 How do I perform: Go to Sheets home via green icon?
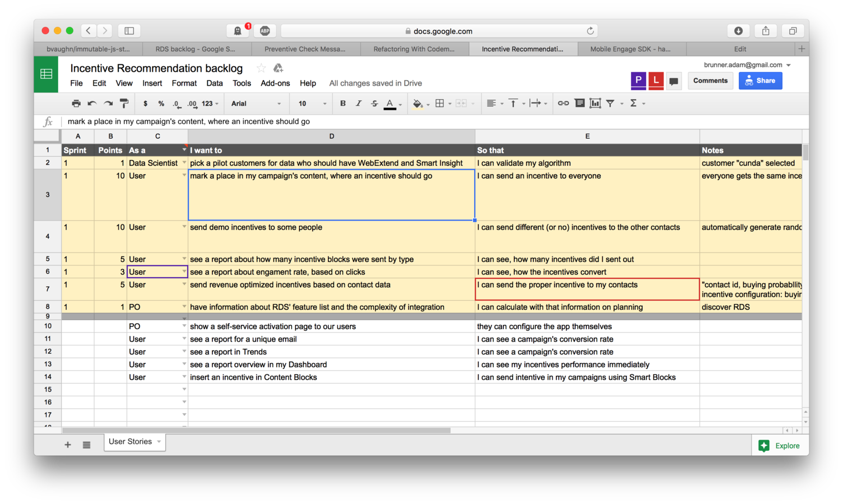click(46, 74)
